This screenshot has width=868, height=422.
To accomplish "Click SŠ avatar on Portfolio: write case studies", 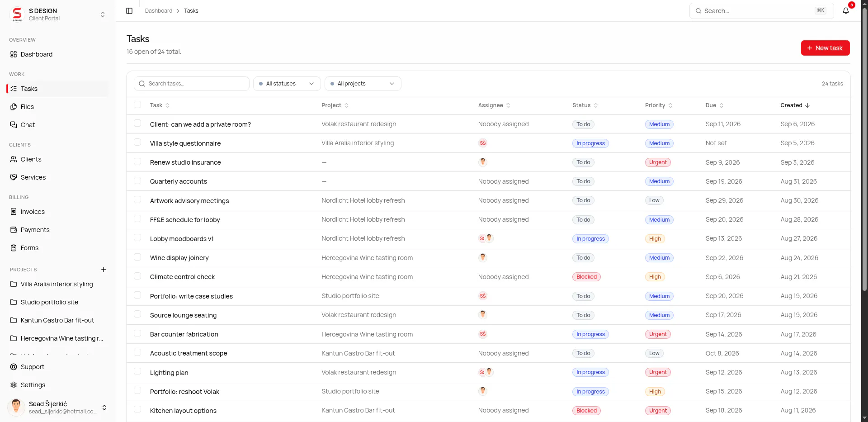I will pos(483,296).
